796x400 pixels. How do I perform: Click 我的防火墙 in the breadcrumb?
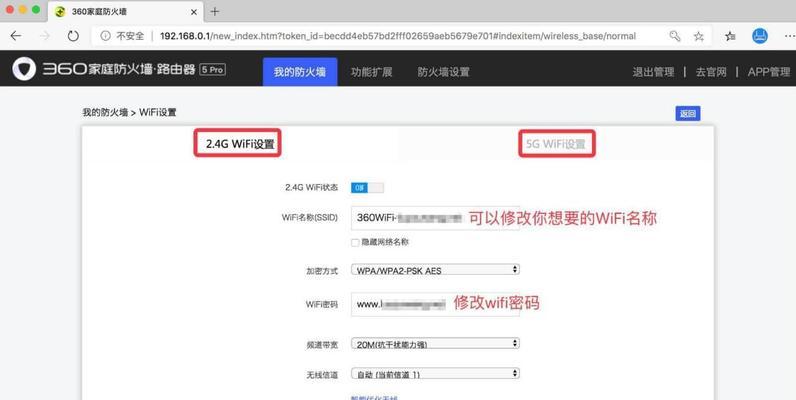[105, 112]
